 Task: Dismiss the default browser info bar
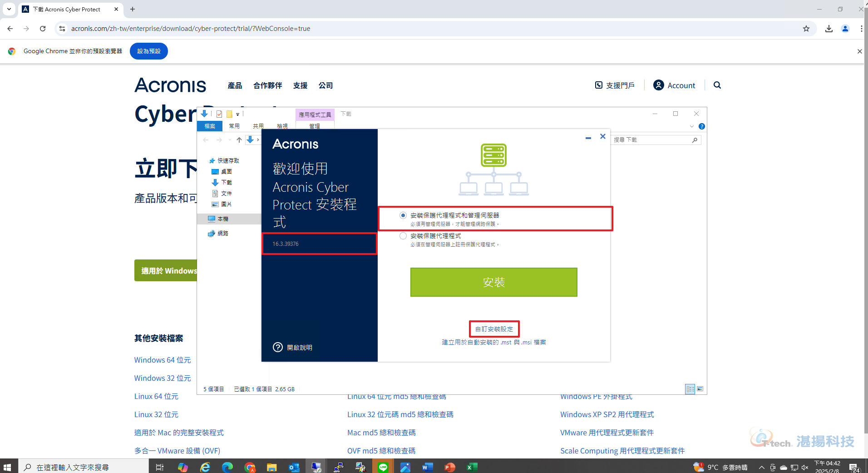click(x=859, y=51)
